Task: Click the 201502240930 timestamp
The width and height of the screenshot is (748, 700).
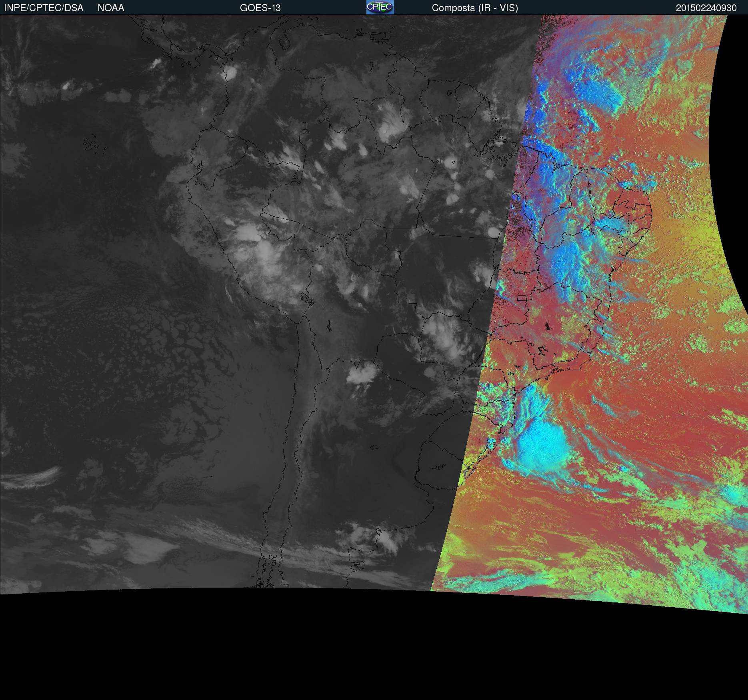Action: click(706, 8)
